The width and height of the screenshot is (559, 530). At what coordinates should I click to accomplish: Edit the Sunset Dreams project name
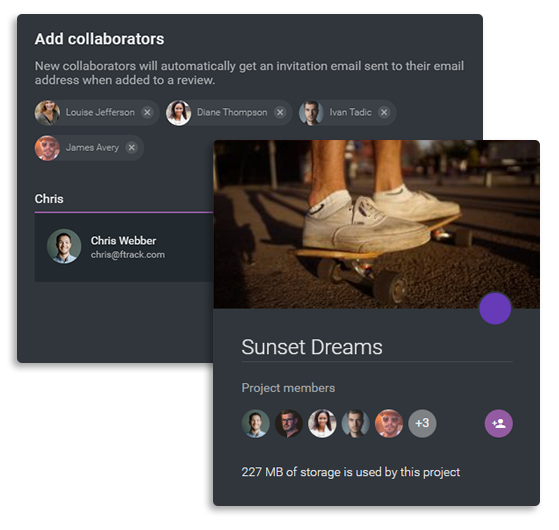(377, 347)
